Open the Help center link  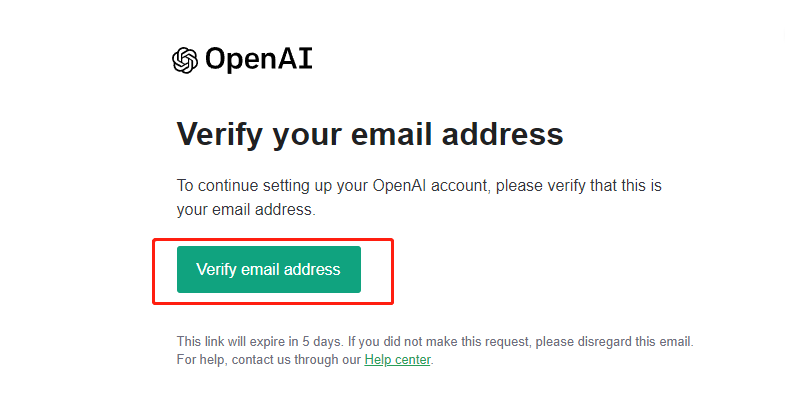coord(397,359)
